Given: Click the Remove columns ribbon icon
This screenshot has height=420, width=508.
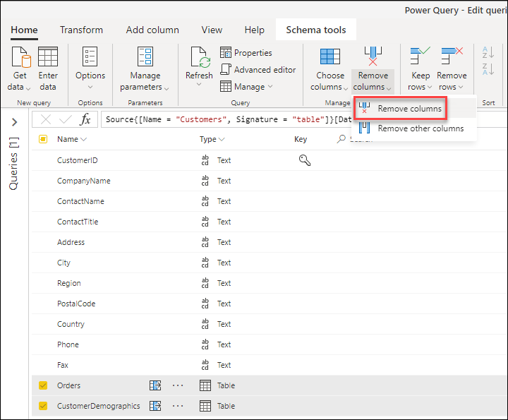Looking at the screenshot, I should 373,56.
